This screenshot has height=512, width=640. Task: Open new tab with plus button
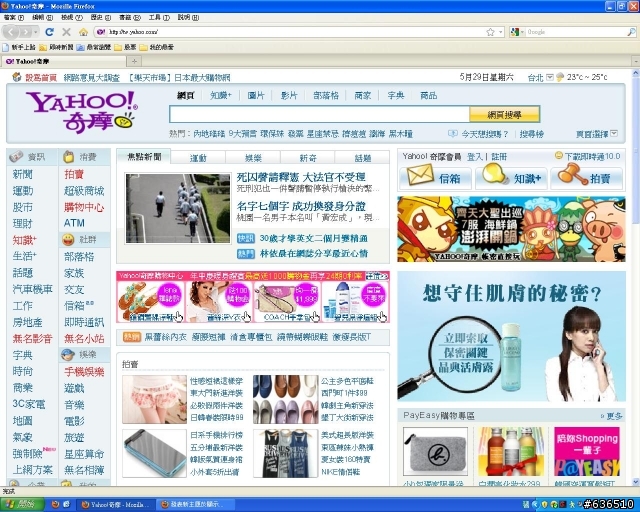(134, 61)
